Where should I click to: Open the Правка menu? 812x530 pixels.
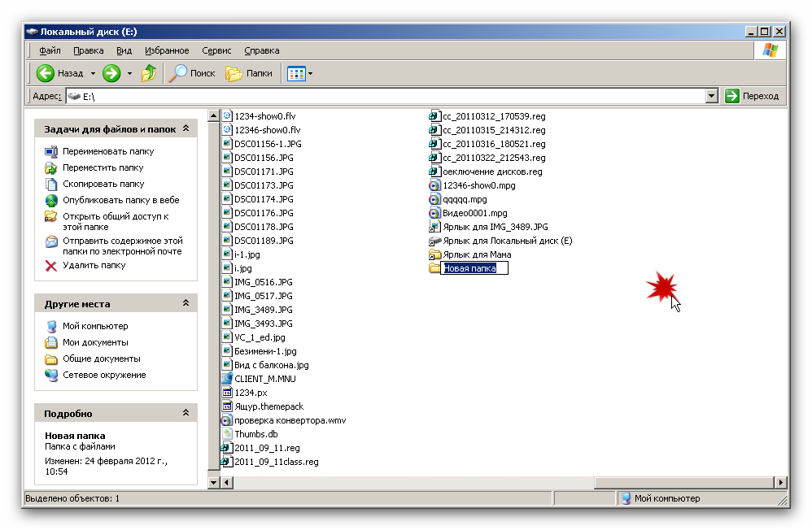coord(88,50)
